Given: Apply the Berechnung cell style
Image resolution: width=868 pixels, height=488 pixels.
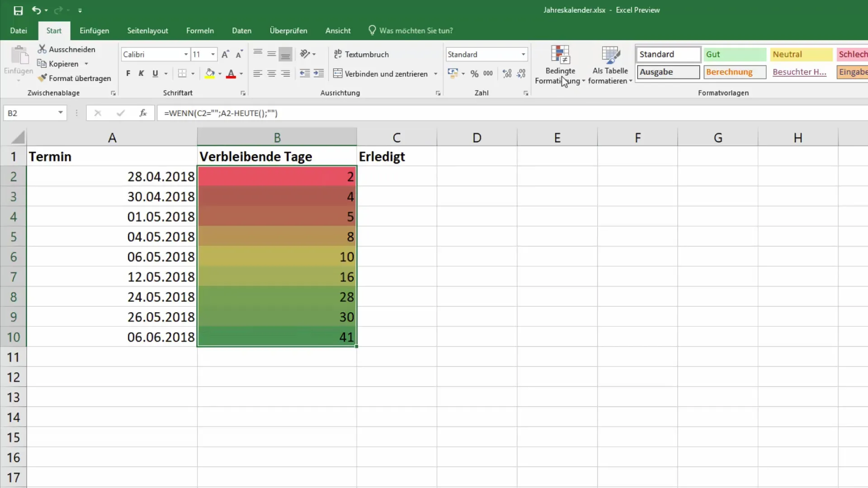Looking at the screenshot, I should tap(735, 72).
